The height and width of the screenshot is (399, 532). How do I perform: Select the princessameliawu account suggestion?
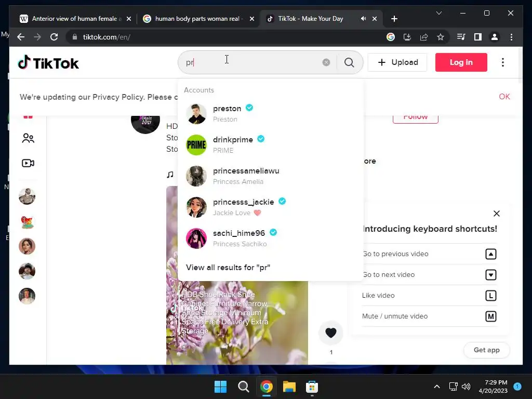click(270, 176)
